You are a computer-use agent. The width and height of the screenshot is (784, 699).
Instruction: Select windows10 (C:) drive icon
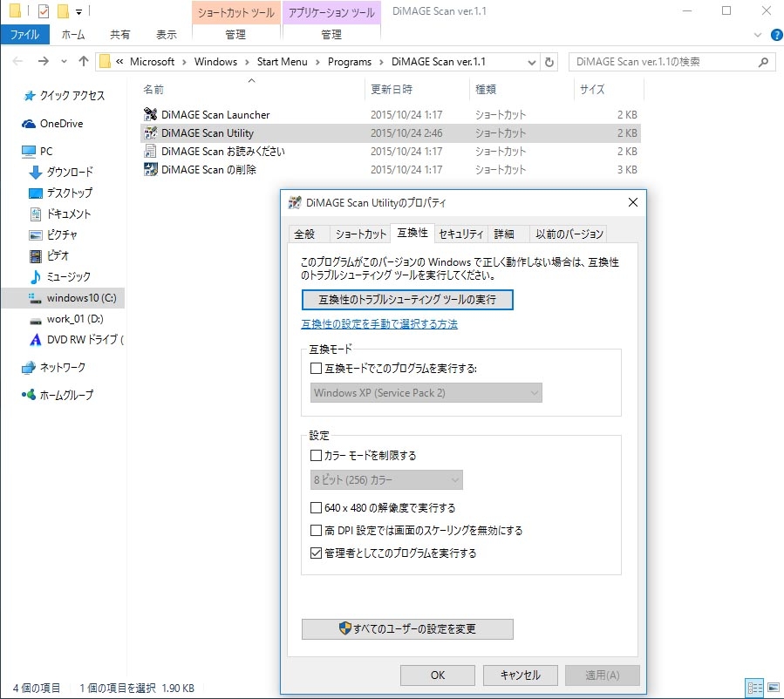click(35, 298)
